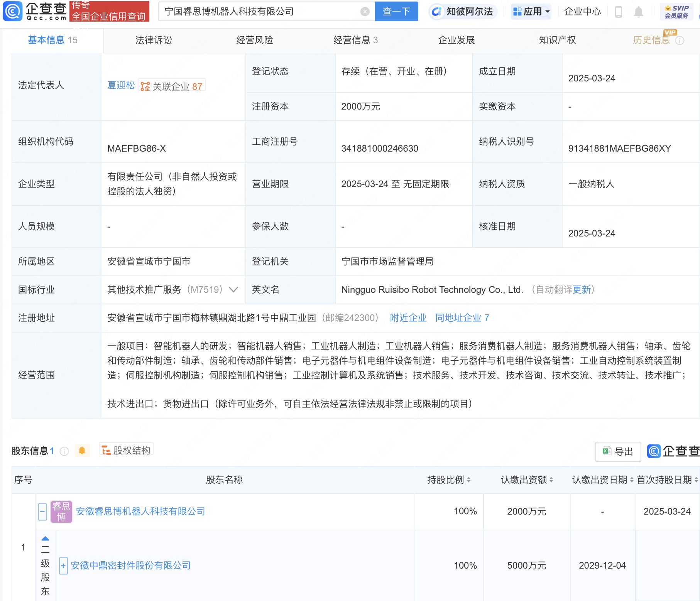Select taxpayer ID 91341881MAEFBG86XY
The image size is (700, 601).
tap(620, 149)
